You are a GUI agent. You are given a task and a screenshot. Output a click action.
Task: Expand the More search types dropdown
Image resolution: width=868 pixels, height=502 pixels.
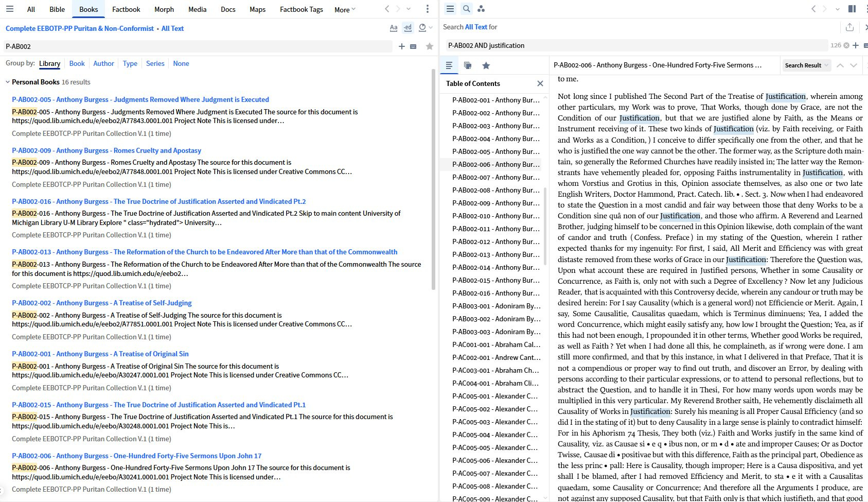[x=345, y=10]
